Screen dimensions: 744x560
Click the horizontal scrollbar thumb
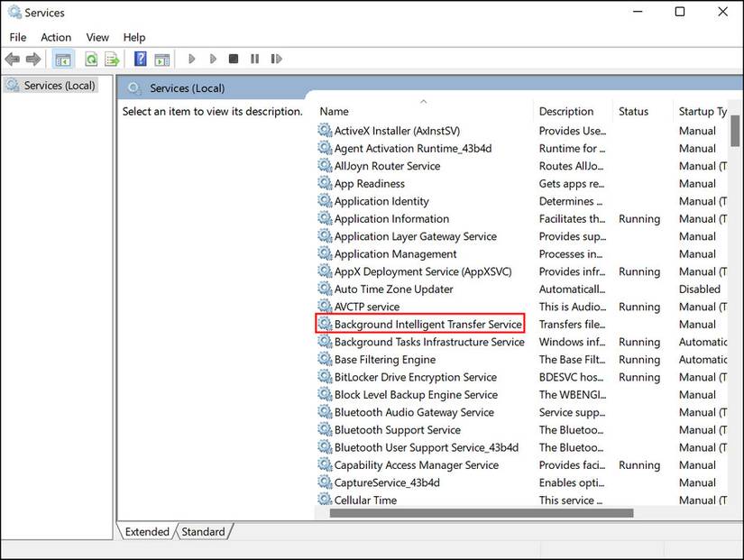[482, 513]
